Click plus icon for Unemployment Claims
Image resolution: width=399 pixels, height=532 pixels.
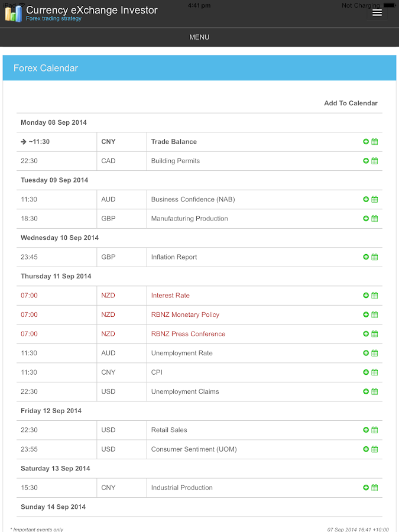click(x=366, y=391)
